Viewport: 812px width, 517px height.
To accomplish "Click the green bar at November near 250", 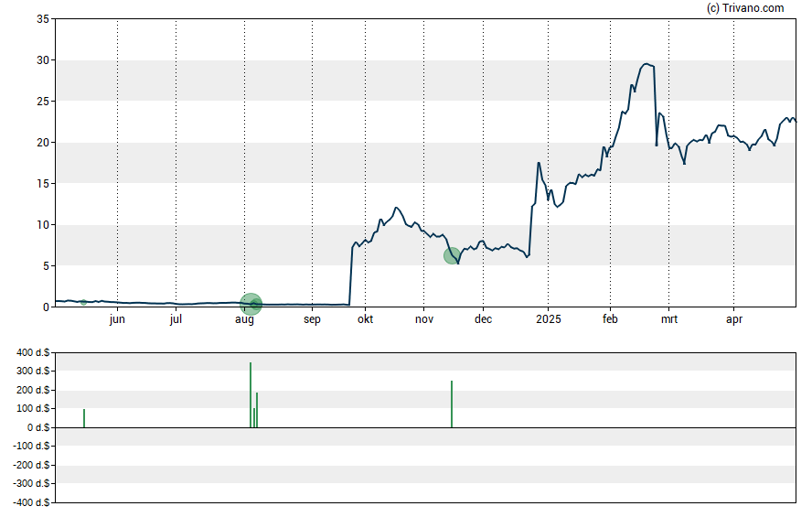I will click(452, 404).
